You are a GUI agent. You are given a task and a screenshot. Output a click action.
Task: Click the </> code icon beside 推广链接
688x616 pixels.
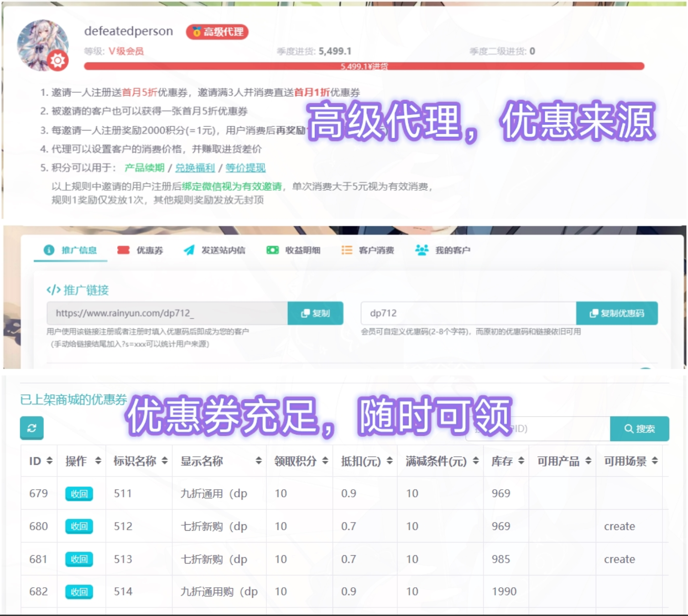tap(54, 290)
